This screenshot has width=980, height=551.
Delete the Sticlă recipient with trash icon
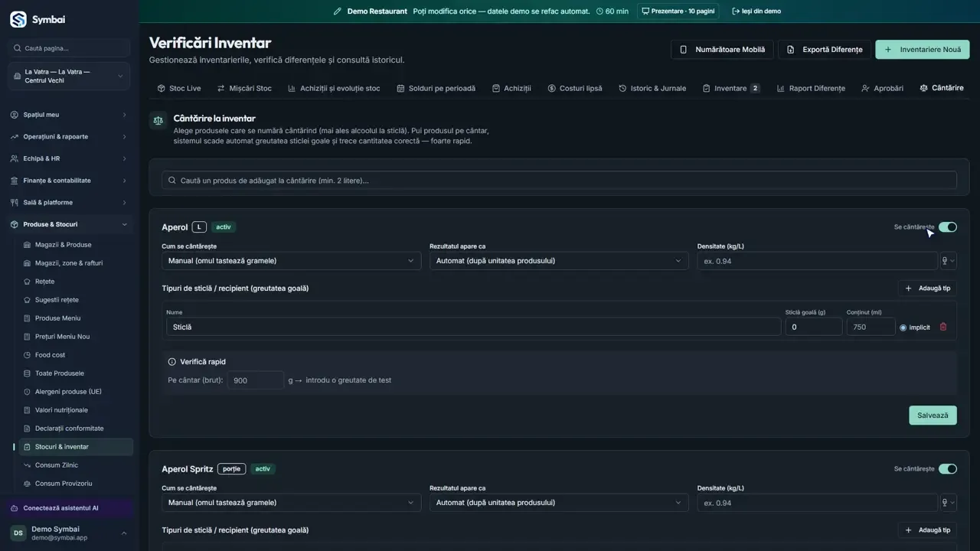pos(943,327)
